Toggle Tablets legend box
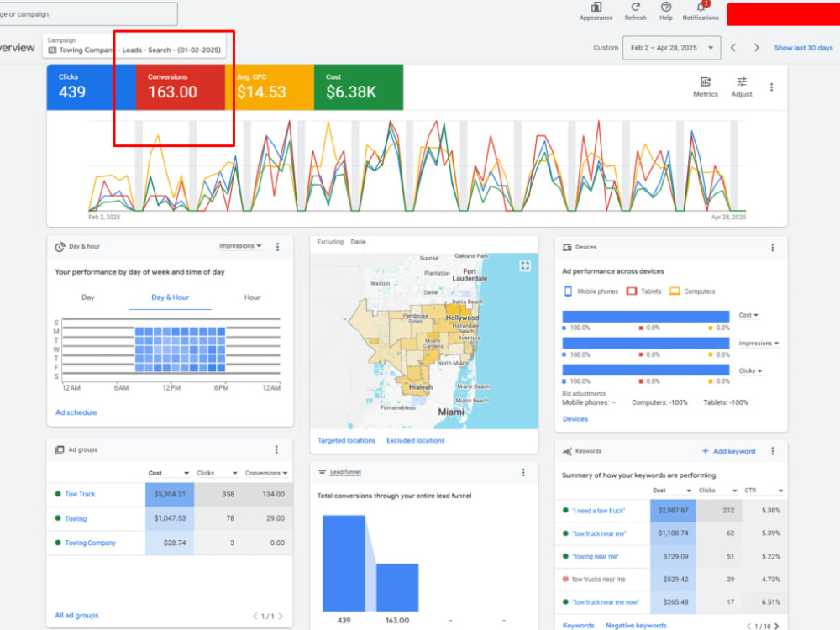The height and width of the screenshot is (630, 840). click(x=632, y=291)
